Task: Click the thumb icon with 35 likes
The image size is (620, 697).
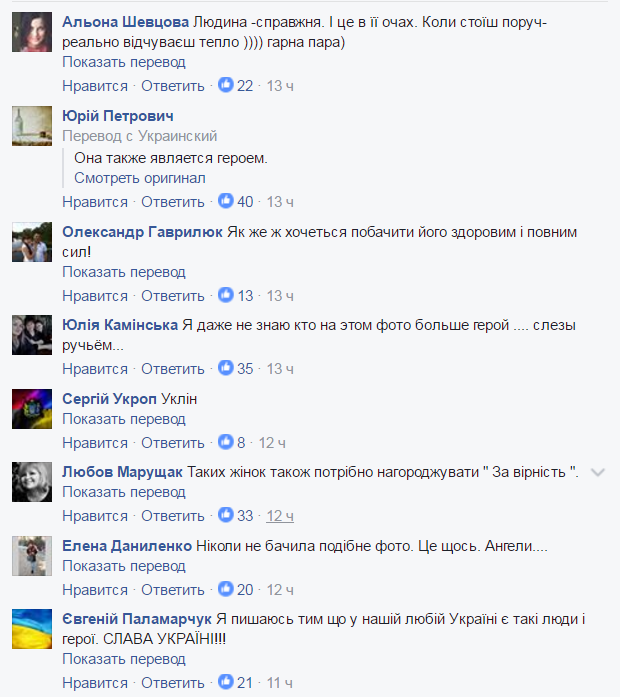Action: click(x=226, y=368)
